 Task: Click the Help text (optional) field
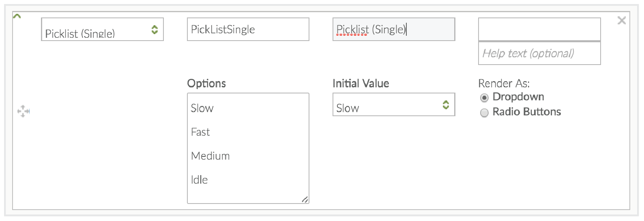(539, 53)
